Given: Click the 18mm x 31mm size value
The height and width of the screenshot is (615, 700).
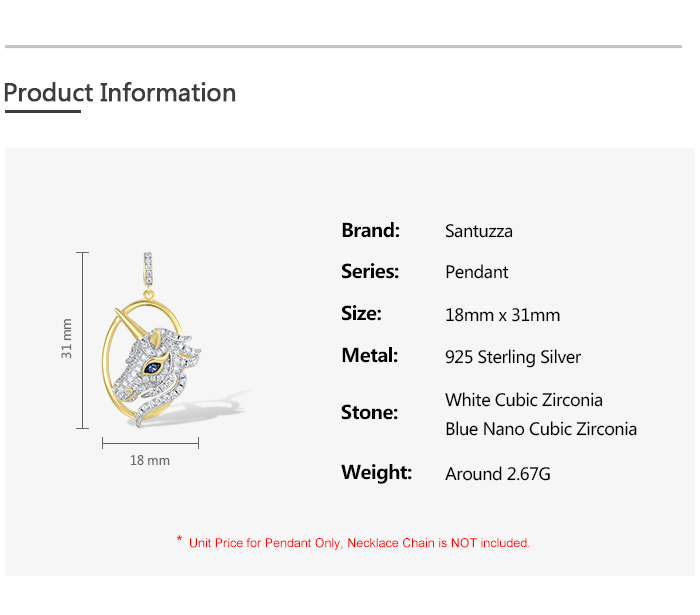Looking at the screenshot, I should (502, 315).
